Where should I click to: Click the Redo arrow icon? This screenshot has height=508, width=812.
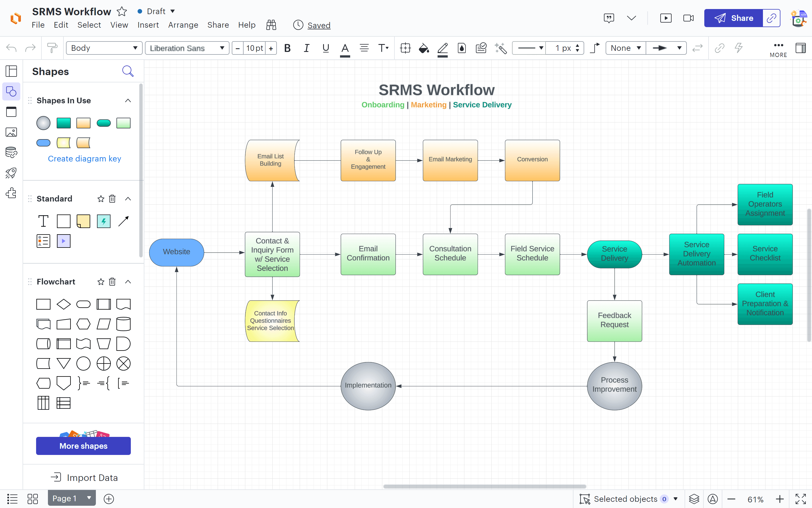(x=30, y=48)
